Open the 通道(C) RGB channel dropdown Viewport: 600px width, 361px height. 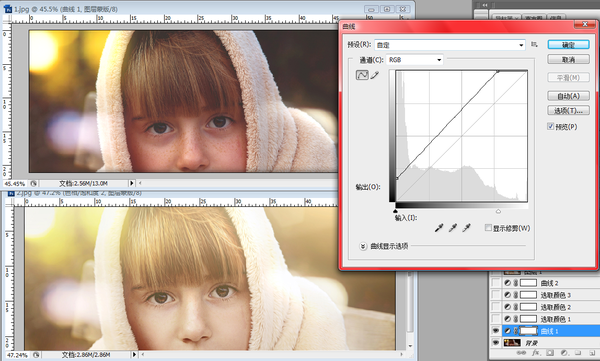coord(415,60)
